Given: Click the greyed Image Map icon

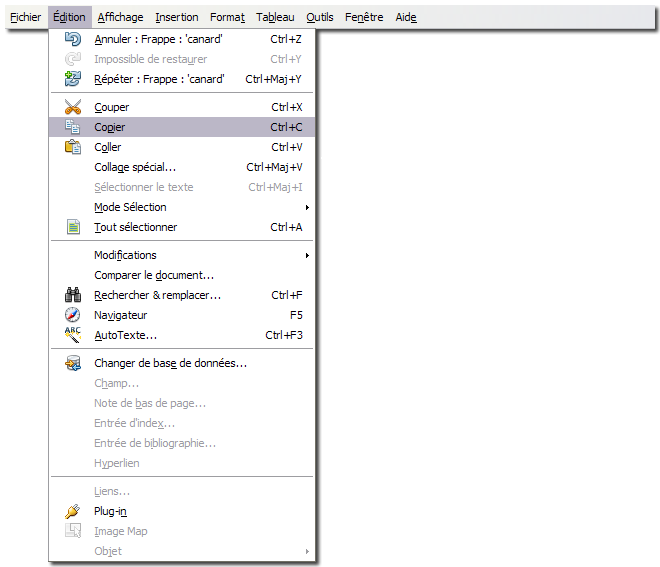Looking at the screenshot, I should click(73, 531).
